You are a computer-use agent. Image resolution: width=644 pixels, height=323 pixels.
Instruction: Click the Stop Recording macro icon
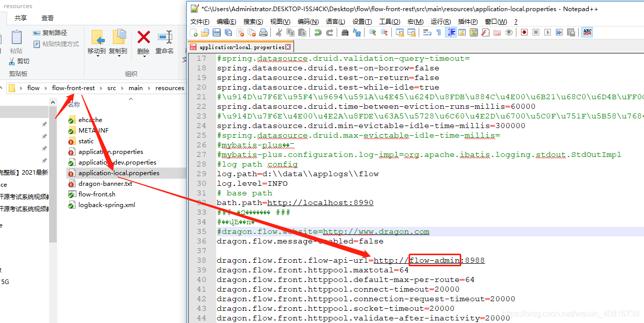pyautogui.click(x=536, y=32)
